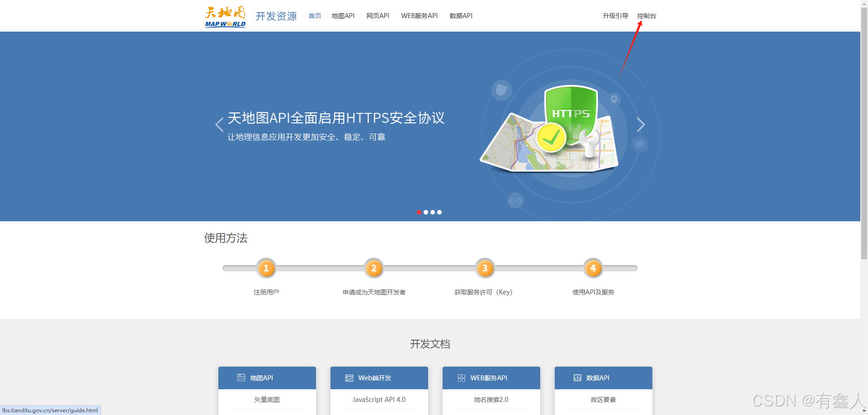Image resolution: width=868 pixels, height=415 pixels.
Task: Click the WEB服务API card grid icon
Action: tap(461, 378)
